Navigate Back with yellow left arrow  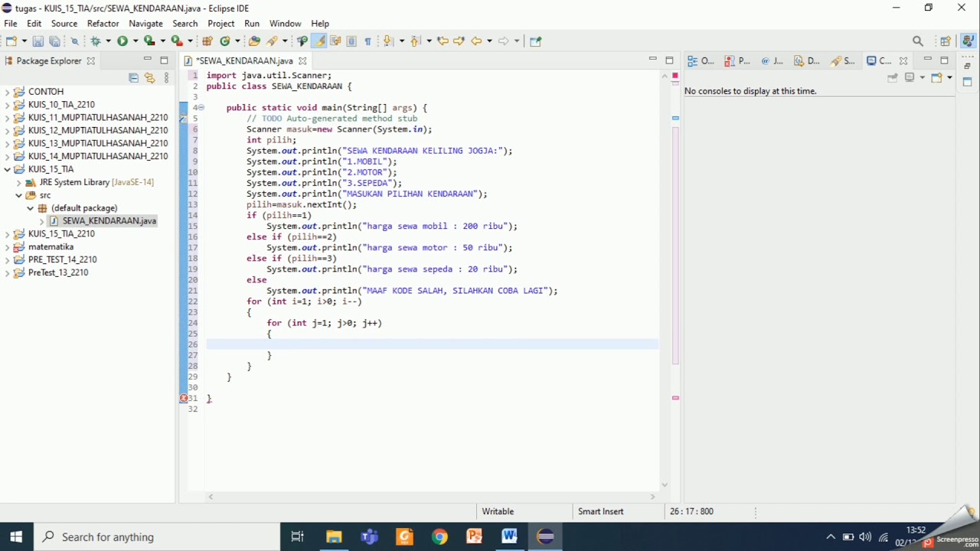(476, 41)
